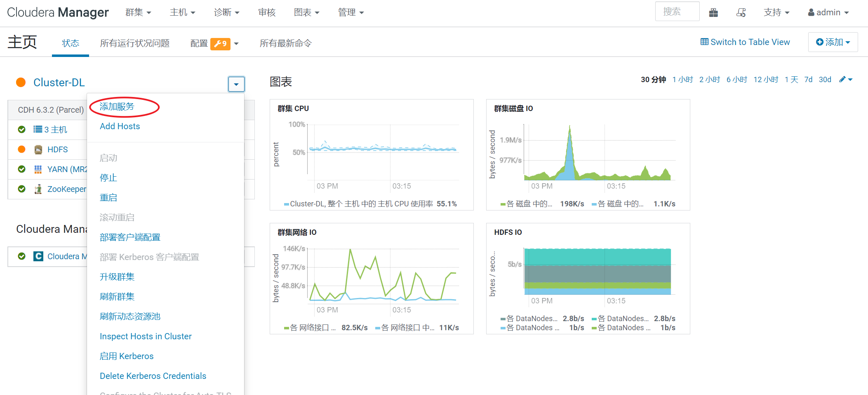Select 停止 in the cluster menu
868x395 pixels.
point(108,177)
